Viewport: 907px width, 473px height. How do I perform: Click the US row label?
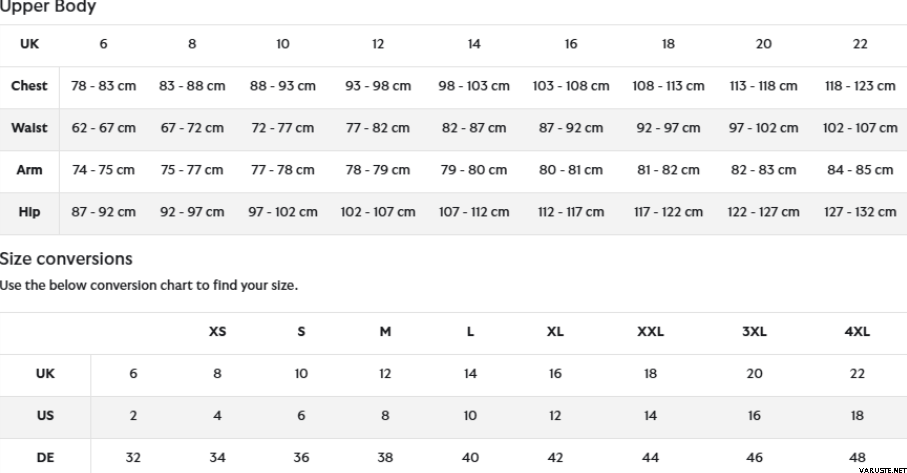tap(45, 415)
